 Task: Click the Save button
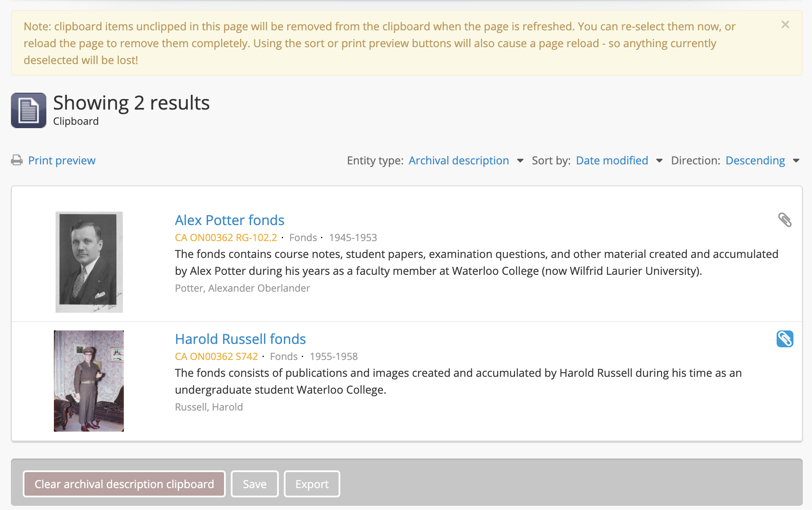tap(254, 484)
